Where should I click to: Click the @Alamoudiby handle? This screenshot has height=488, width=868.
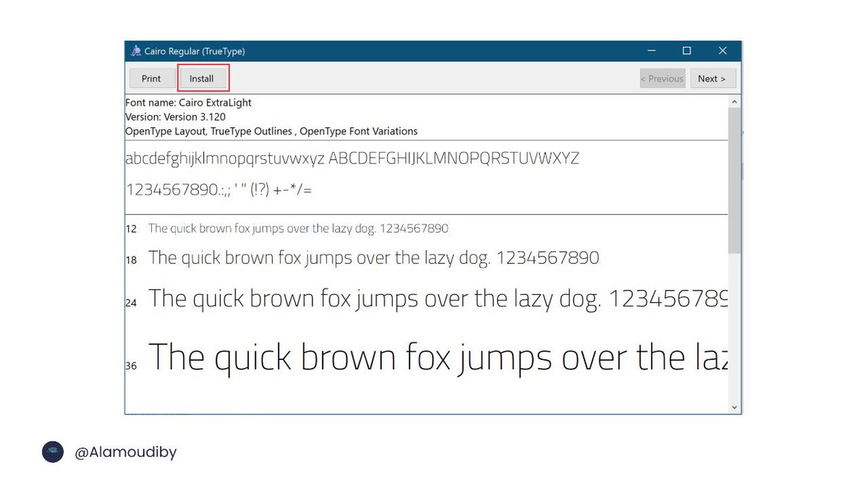[x=126, y=453]
